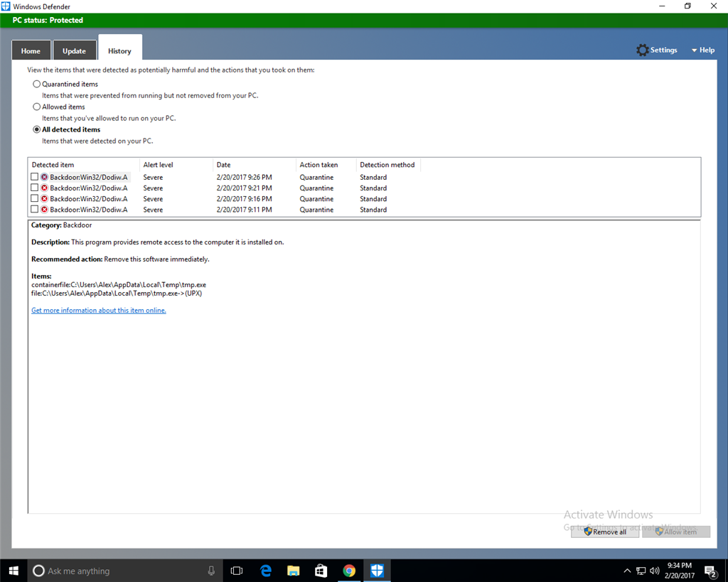Click the Windows Defender title bar icon
Image resolution: width=728 pixels, height=582 pixels.
pos(6,6)
